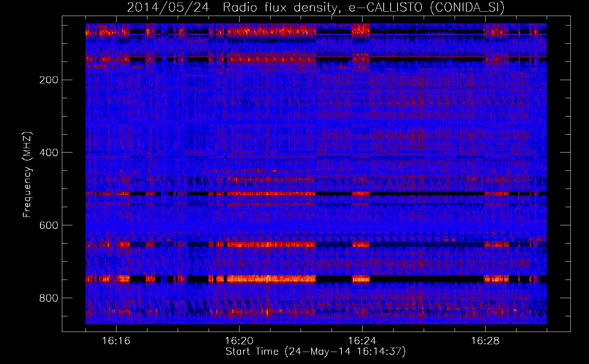Click the 200 frequency tick label
The height and width of the screenshot is (364, 589).
(x=49, y=80)
